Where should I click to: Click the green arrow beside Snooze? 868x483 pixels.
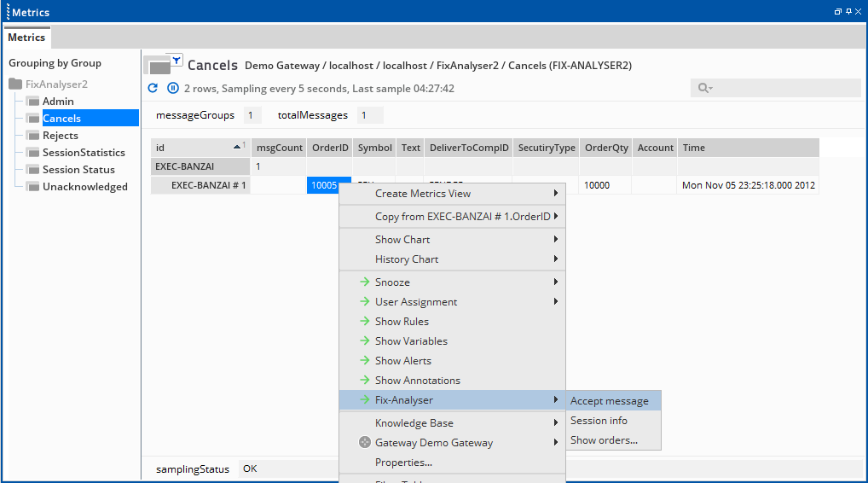coord(364,282)
